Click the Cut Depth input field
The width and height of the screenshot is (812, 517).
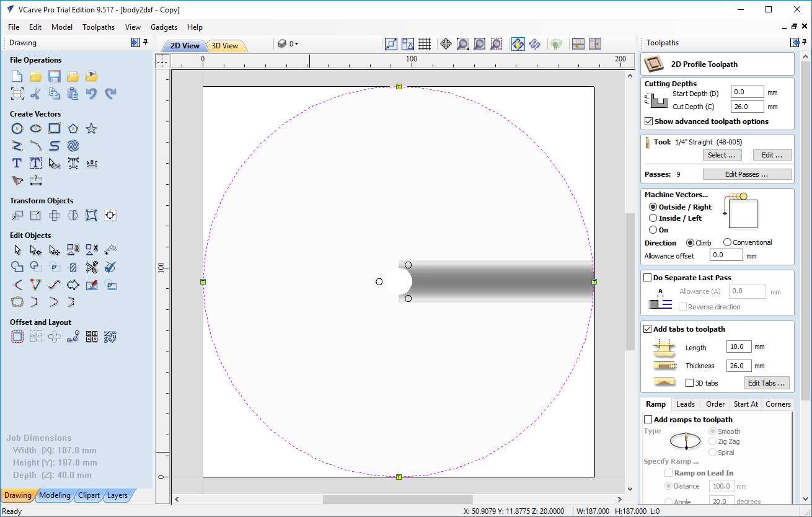(x=746, y=107)
